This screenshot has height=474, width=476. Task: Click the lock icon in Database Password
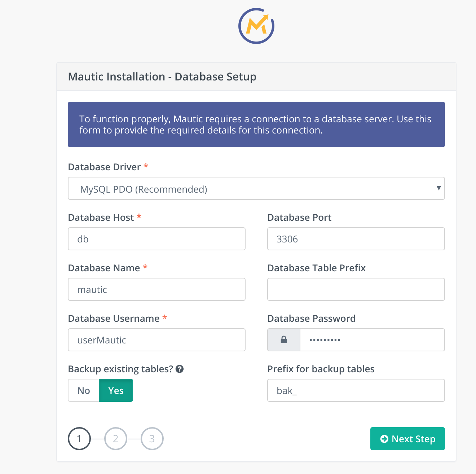click(284, 340)
